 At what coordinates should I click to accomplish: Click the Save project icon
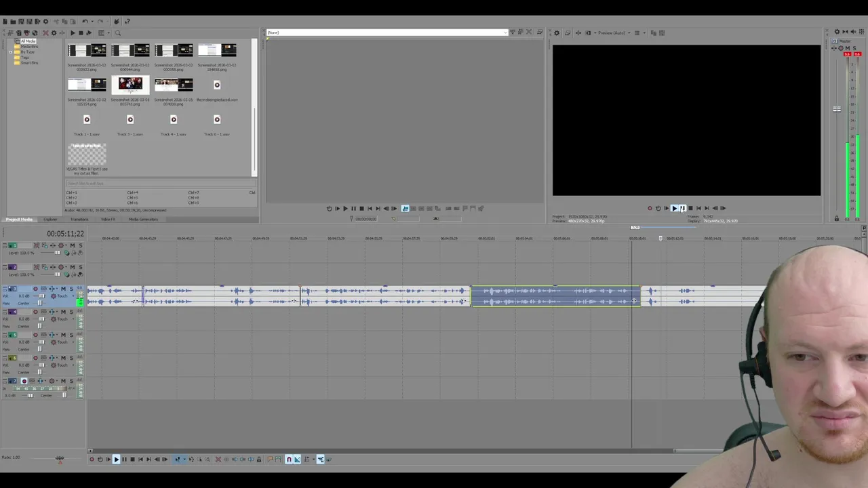coord(21,22)
